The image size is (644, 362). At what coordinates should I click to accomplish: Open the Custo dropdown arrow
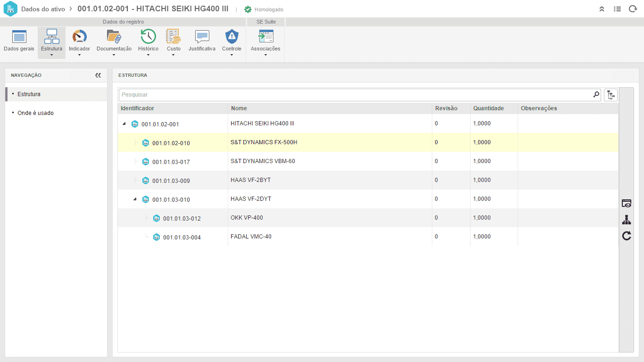tap(173, 55)
